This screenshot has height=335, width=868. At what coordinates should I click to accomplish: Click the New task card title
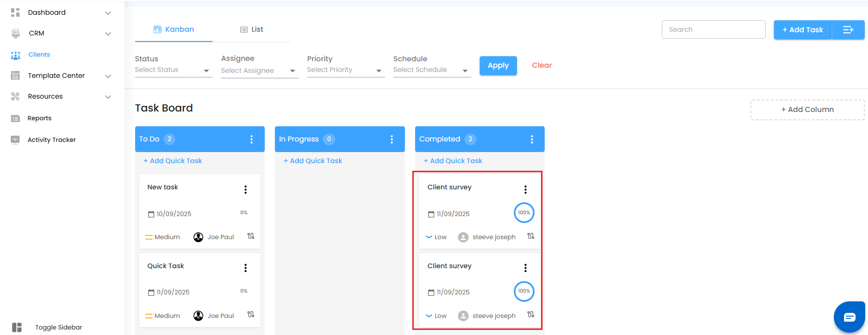point(163,187)
